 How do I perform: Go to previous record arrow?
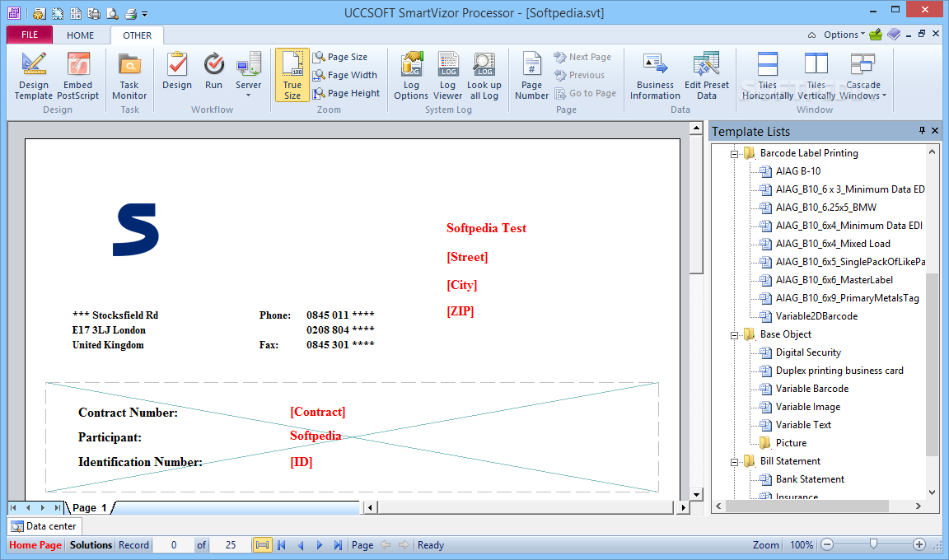(301, 545)
